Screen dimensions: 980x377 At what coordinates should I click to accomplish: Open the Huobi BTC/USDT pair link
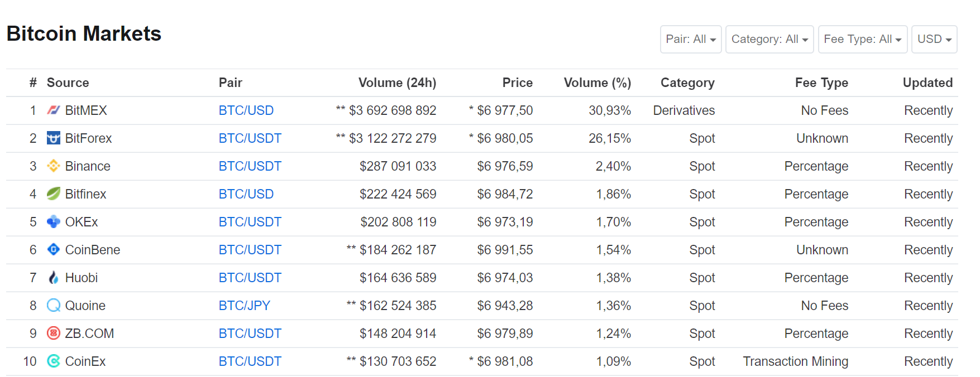coord(250,278)
